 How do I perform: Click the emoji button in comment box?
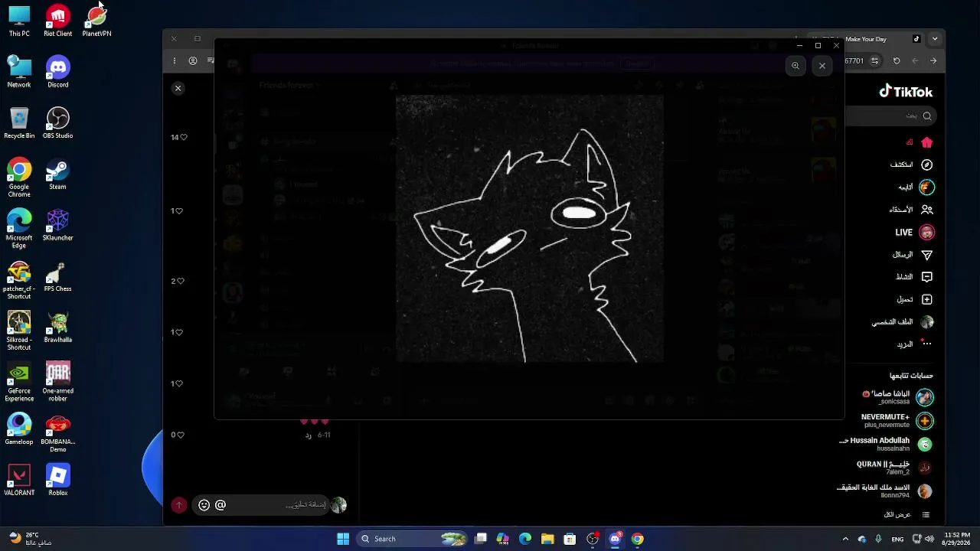(204, 505)
